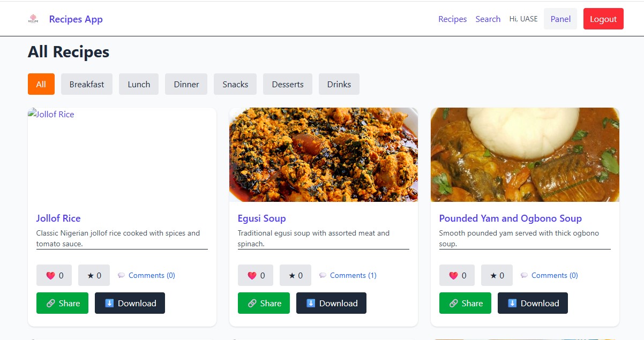Share the Jollof Rice recipe
644x340 pixels.
coord(62,303)
